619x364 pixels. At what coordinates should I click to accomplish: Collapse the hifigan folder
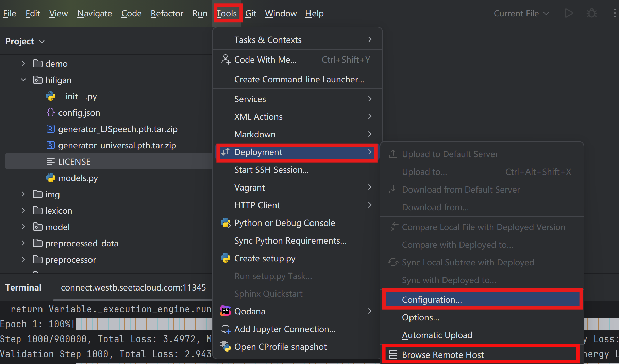pyautogui.click(x=23, y=80)
